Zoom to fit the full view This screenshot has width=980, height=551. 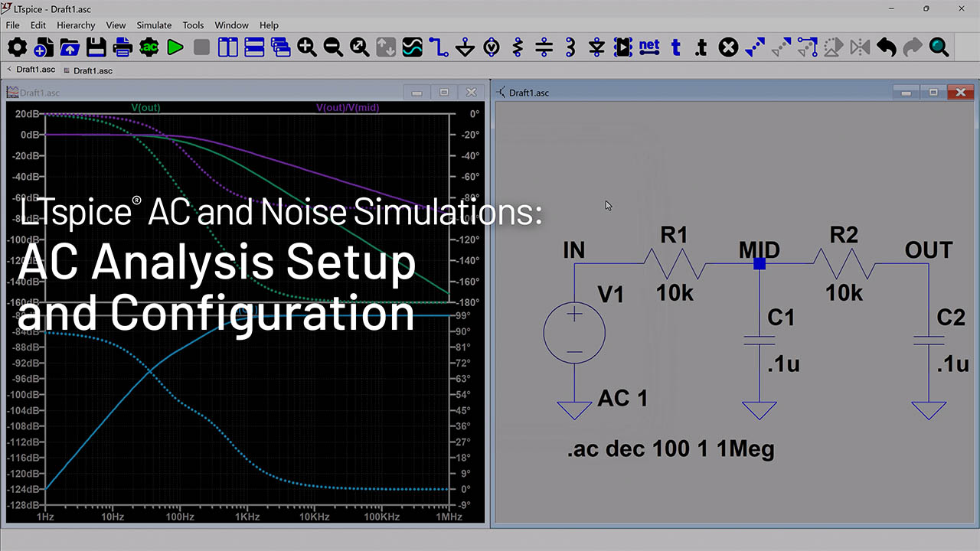click(360, 47)
